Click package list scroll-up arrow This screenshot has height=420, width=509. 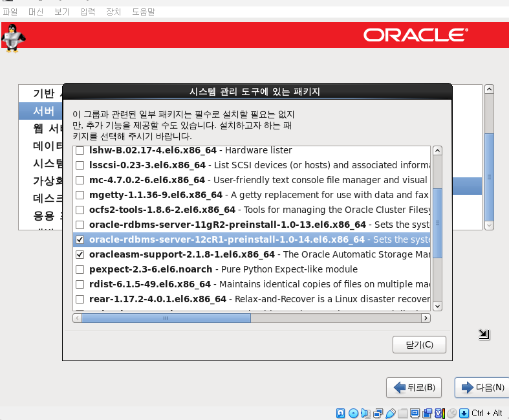pos(438,151)
